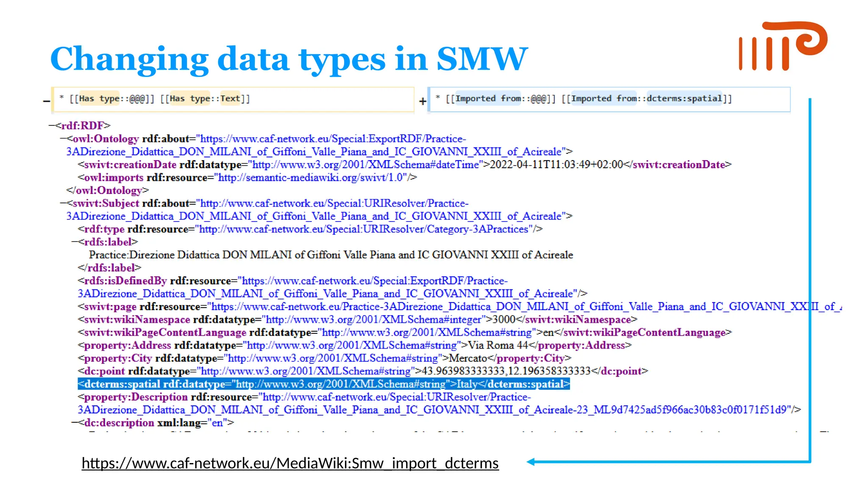Click the property:Address Via Roma 44 line
The width and height of the screenshot is (868, 488).
(355, 345)
